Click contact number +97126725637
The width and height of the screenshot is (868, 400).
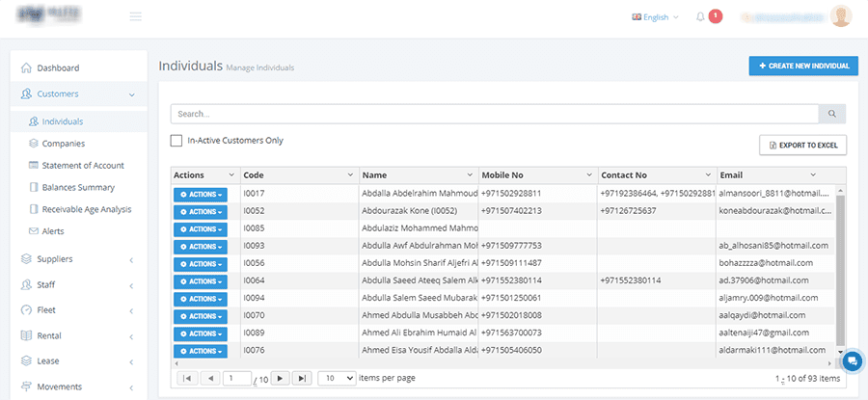click(628, 211)
